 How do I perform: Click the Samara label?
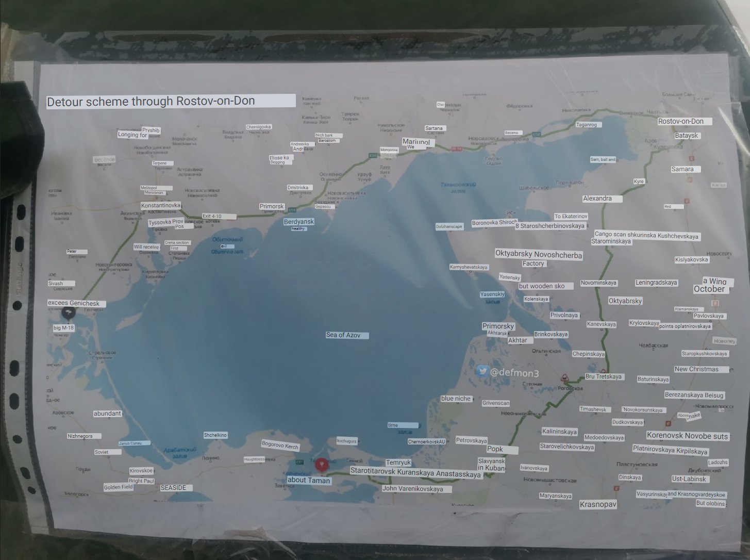[686, 169]
